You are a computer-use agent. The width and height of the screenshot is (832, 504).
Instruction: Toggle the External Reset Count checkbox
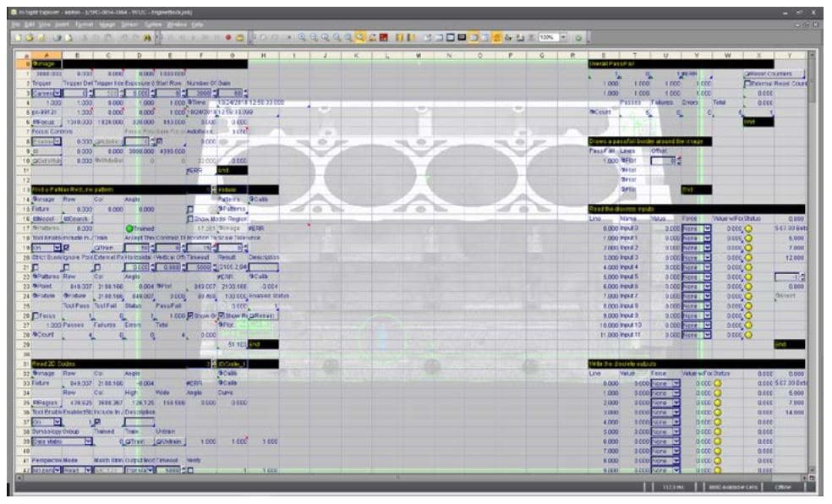click(747, 85)
